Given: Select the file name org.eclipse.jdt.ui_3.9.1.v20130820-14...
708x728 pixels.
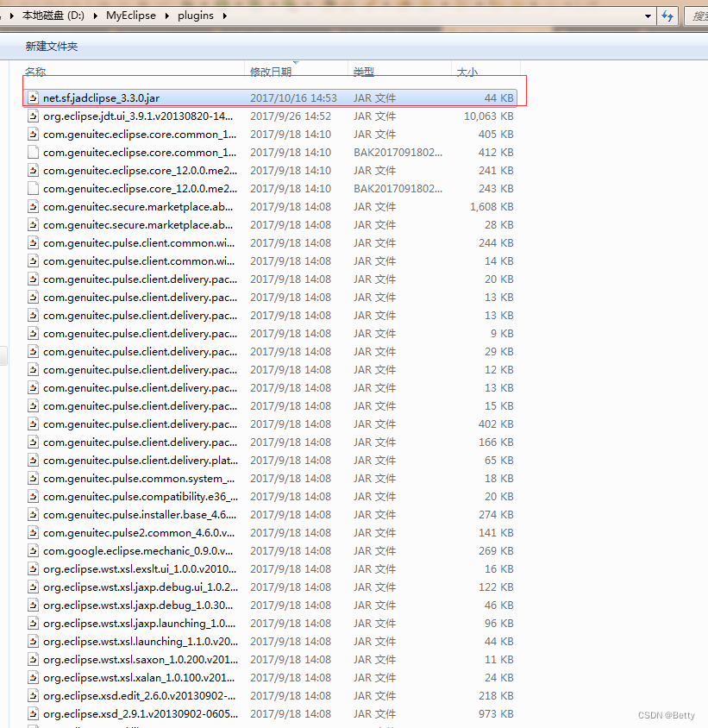Looking at the screenshot, I should (138, 116).
